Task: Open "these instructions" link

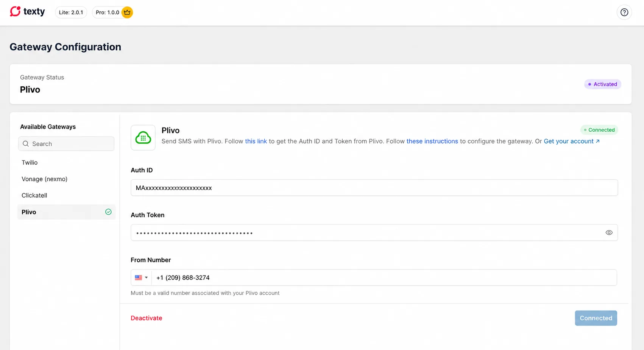Action: [432, 141]
